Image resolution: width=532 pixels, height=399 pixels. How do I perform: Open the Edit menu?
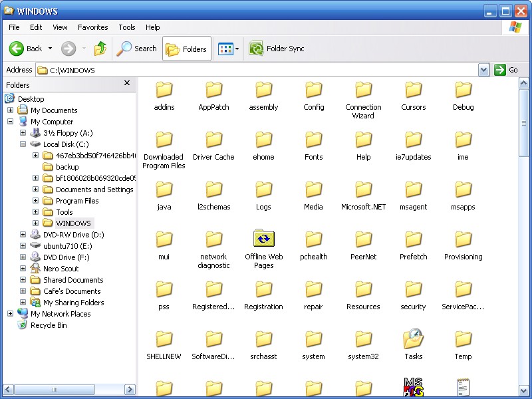pyautogui.click(x=36, y=27)
